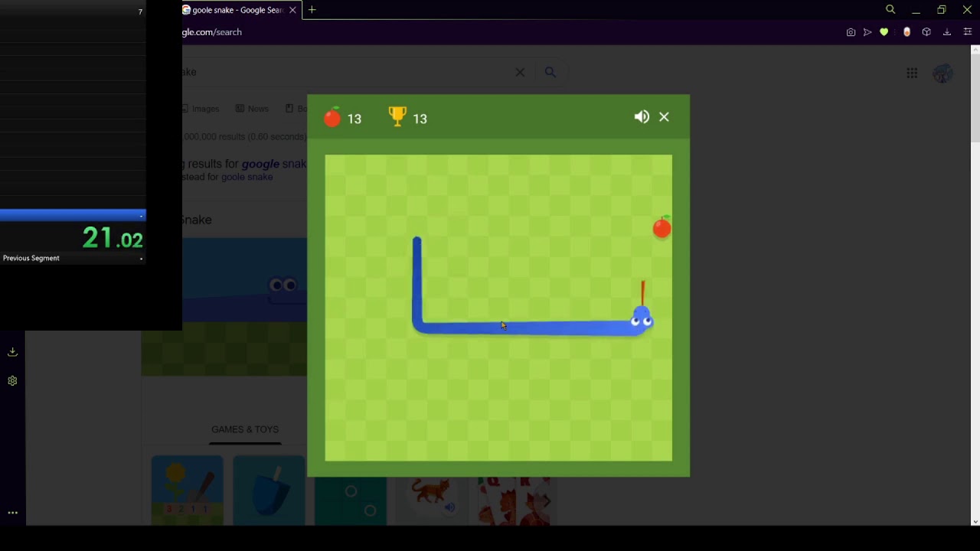Screen dimensions: 980x551
Task: Switch to the Images search tab
Action: [201, 109]
